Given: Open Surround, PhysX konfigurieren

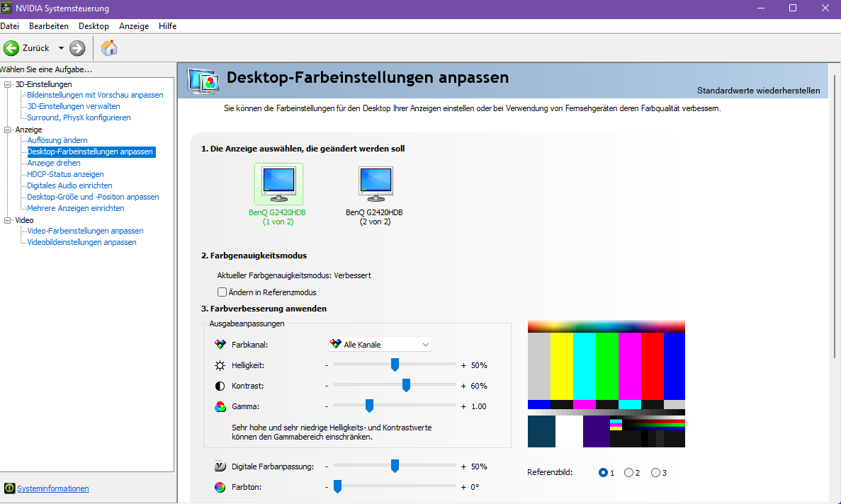Looking at the screenshot, I should point(79,118).
